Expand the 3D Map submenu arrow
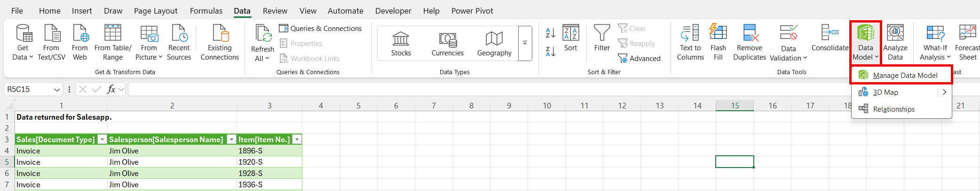The height and width of the screenshot is (191, 980). point(944,92)
